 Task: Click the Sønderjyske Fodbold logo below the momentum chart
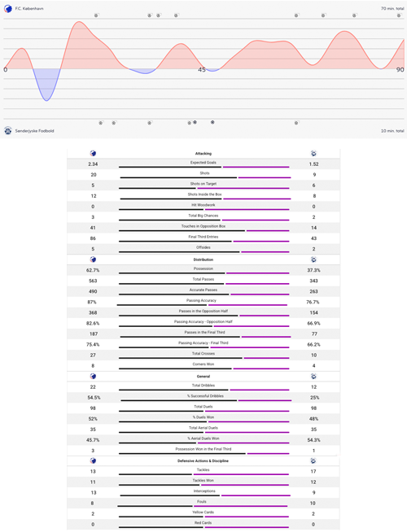(8, 130)
